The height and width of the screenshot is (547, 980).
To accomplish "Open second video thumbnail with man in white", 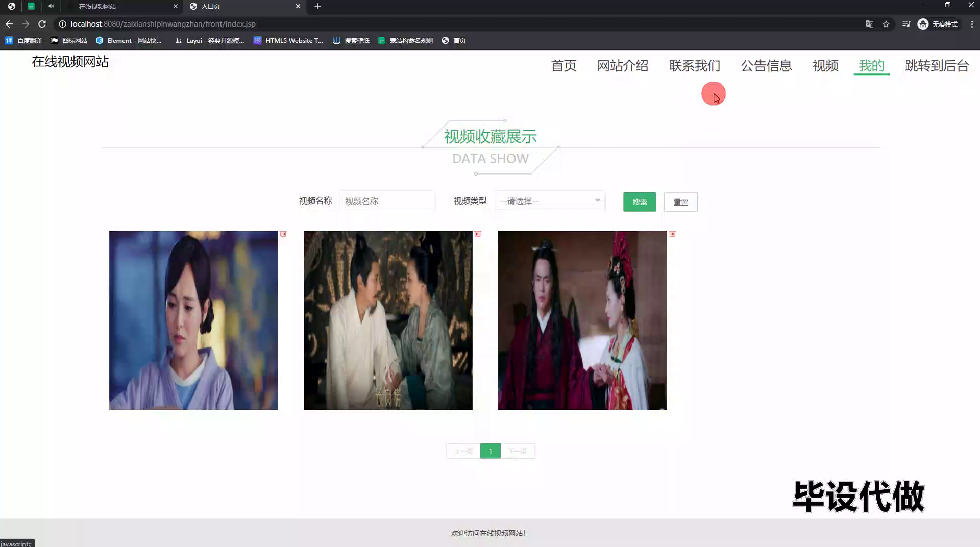I will point(388,320).
